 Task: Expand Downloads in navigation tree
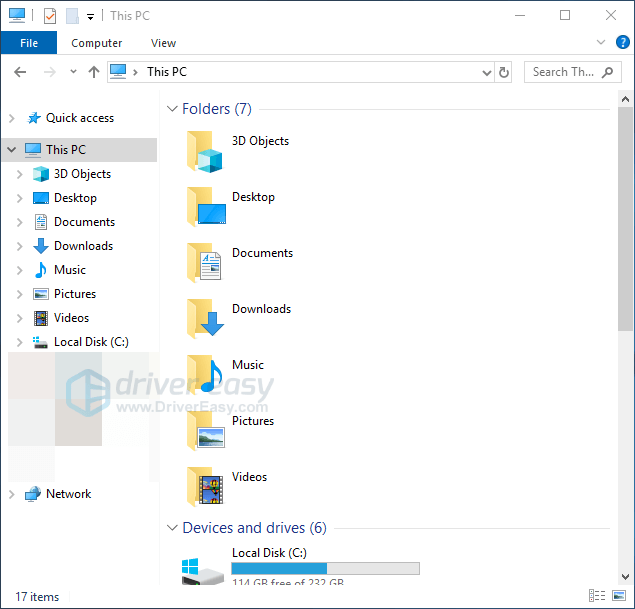click(19, 246)
